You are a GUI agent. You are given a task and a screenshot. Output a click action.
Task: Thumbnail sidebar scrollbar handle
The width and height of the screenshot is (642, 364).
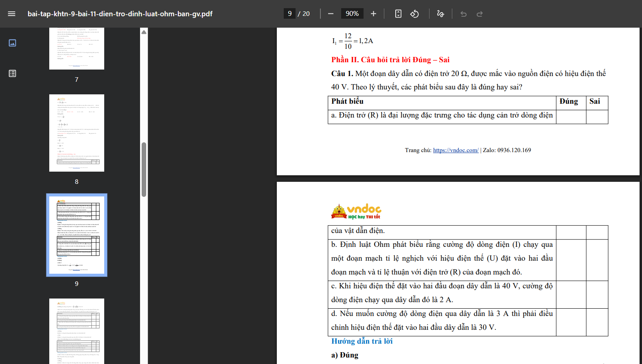point(144,170)
